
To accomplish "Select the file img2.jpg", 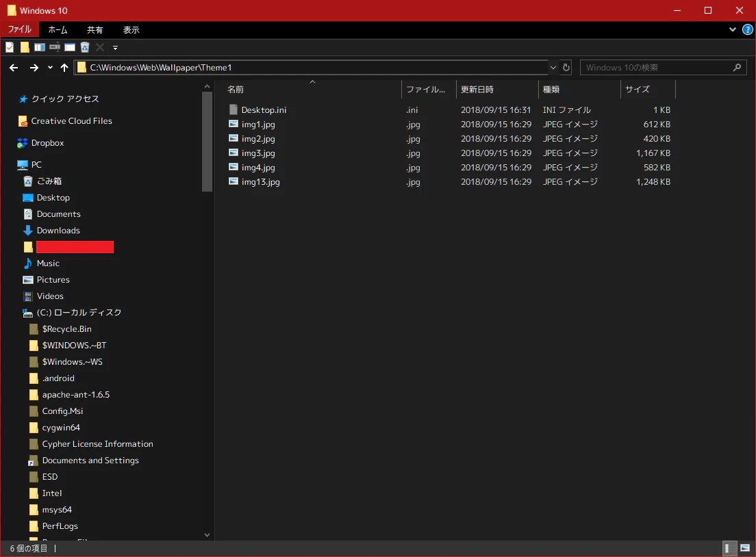I will [x=258, y=139].
